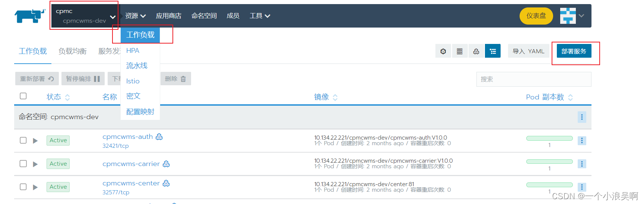Open 应用商店 in the top navigation
Screen dimensions: 644x204
tap(168, 16)
